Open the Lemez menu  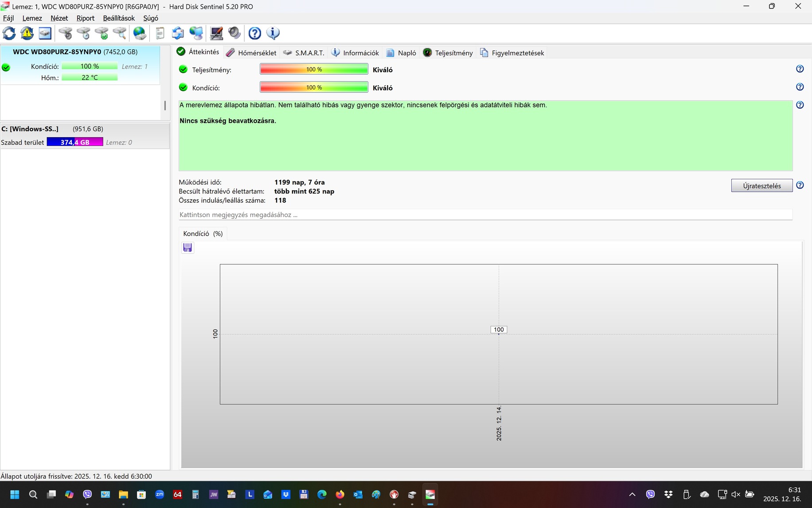(x=32, y=18)
